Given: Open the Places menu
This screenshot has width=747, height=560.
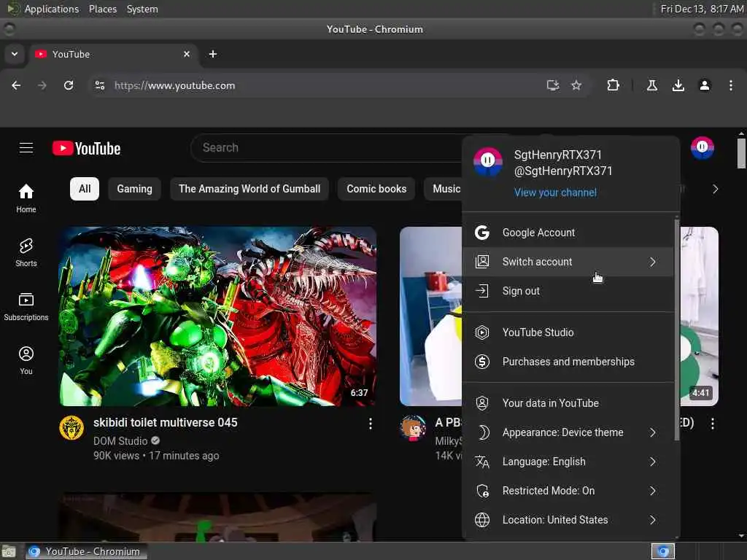Looking at the screenshot, I should point(103,9).
